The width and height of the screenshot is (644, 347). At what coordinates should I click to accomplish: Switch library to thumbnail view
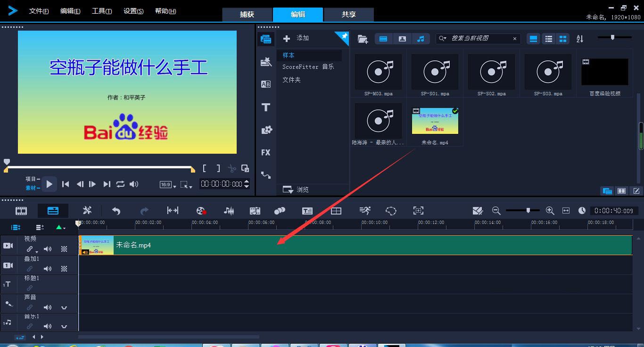coord(563,39)
